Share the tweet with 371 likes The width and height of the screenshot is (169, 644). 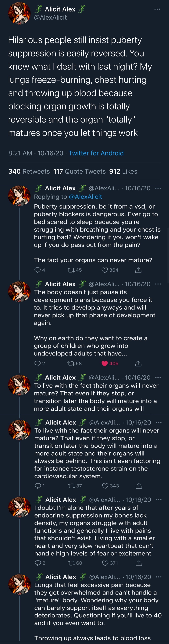138,563
